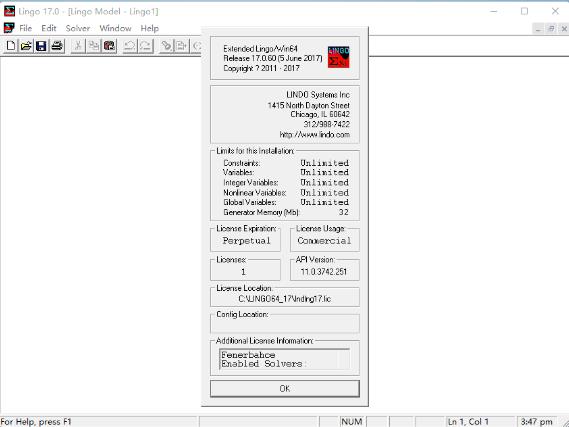Open a file with the folder icon

click(26, 46)
